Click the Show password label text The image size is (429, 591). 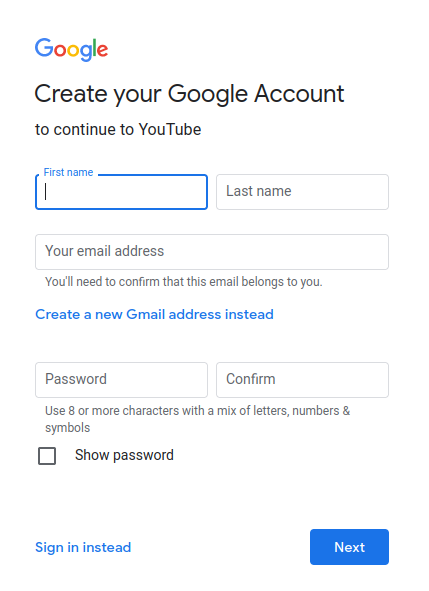click(124, 455)
